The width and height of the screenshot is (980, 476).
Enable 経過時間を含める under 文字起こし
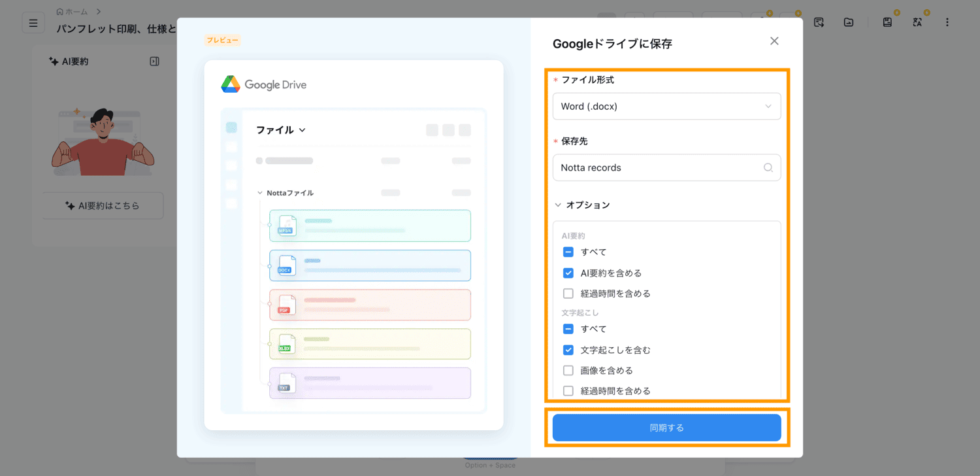[568, 391]
